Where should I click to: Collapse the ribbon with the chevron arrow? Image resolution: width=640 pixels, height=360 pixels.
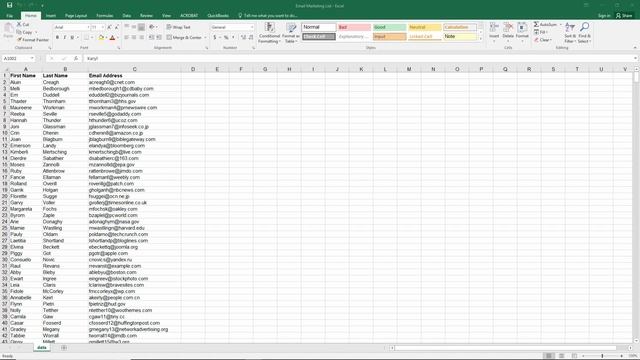pyautogui.click(x=635, y=48)
